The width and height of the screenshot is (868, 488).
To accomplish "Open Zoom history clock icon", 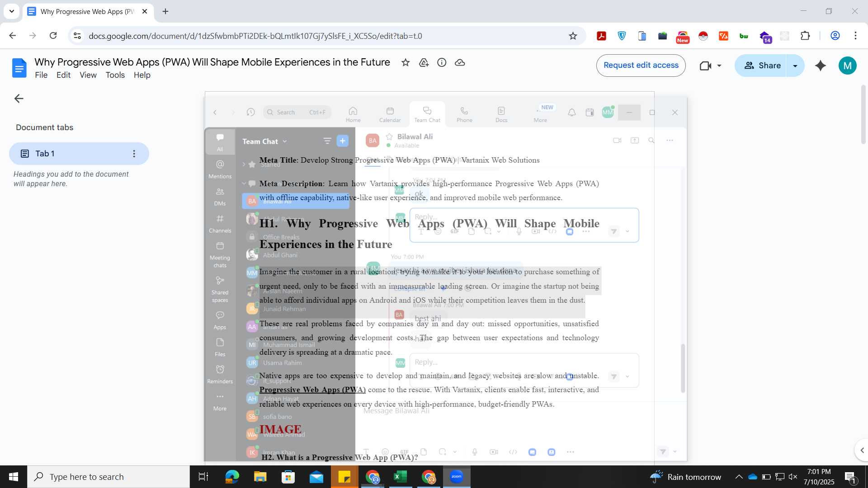I will tap(251, 112).
